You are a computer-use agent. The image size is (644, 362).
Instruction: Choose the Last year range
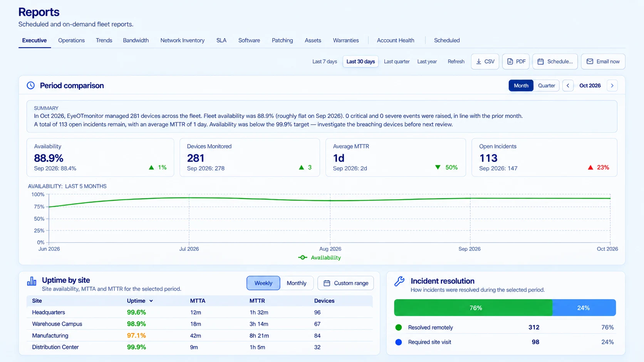pos(427,62)
